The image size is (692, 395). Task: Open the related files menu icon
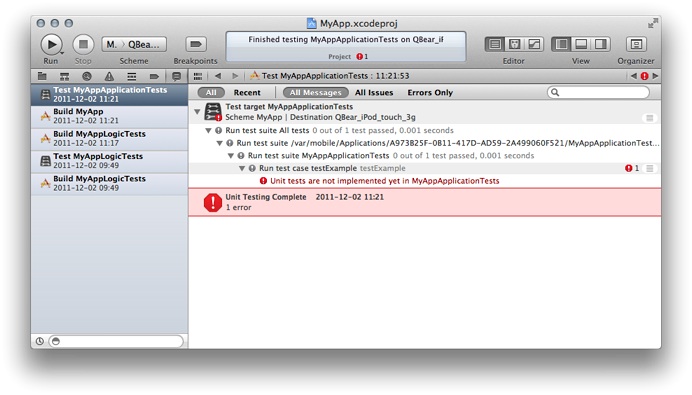[198, 76]
